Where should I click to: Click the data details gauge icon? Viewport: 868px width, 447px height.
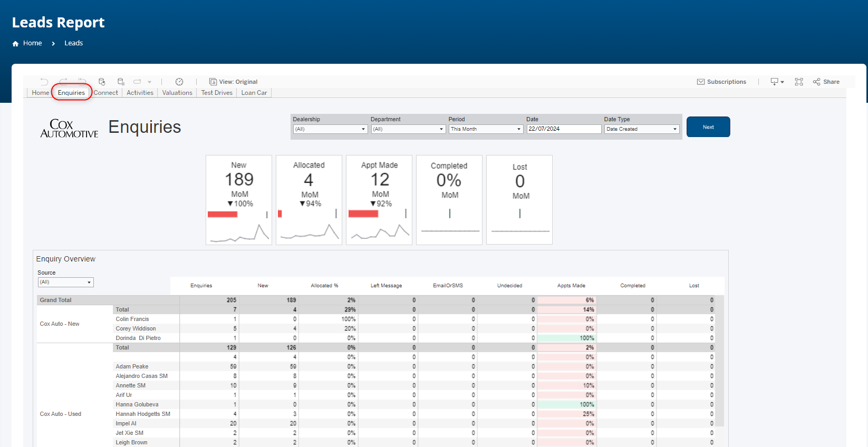point(179,82)
